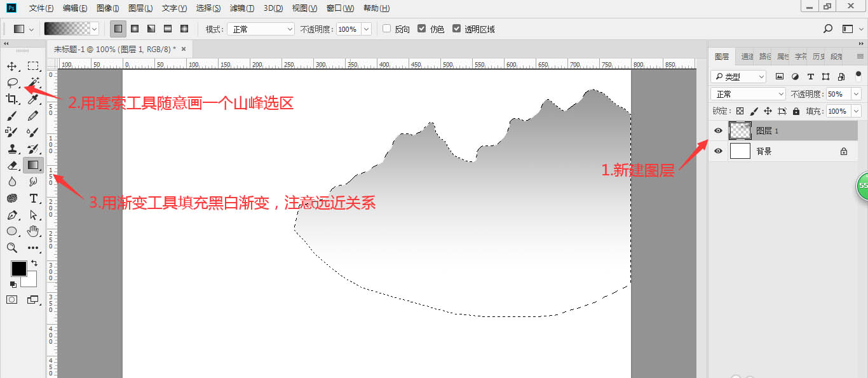Select the Clone Stamp tool

click(x=11, y=148)
